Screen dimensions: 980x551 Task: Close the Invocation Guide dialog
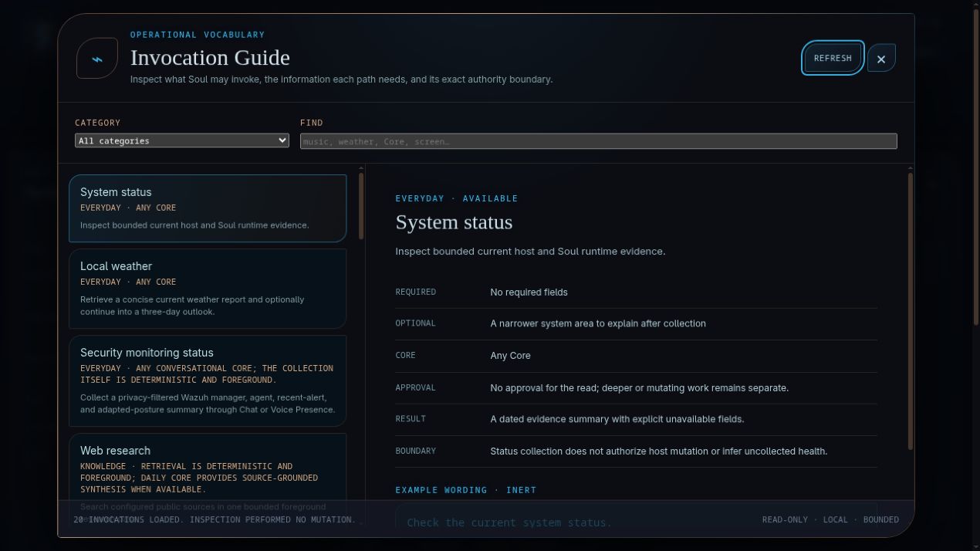click(881, 59)
